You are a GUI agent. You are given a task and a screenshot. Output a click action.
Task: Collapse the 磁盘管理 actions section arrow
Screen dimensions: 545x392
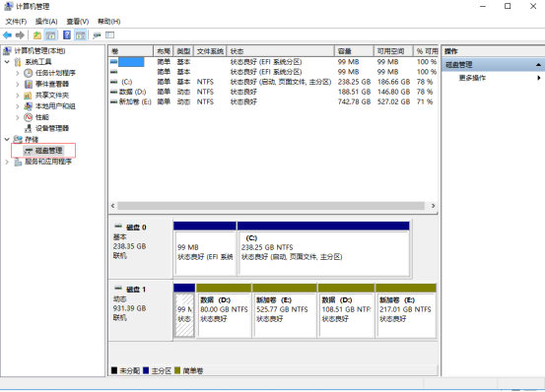click(538, 65)
